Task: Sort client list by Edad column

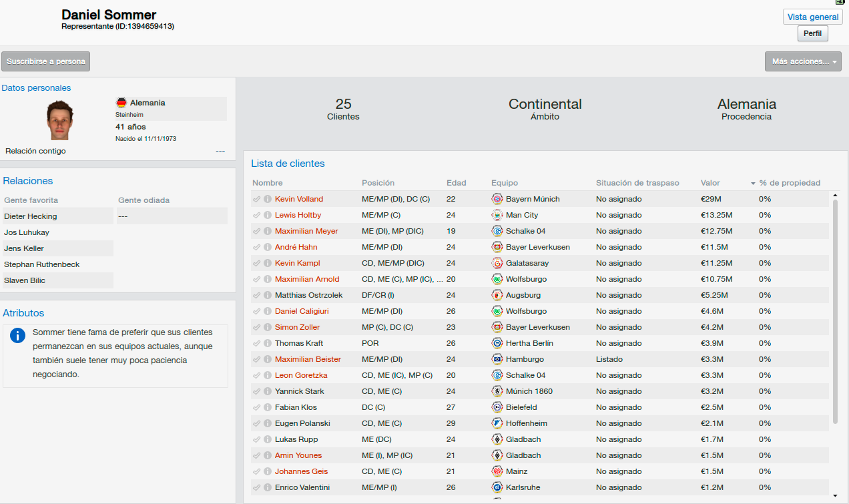Action: [x=457, y=183]
